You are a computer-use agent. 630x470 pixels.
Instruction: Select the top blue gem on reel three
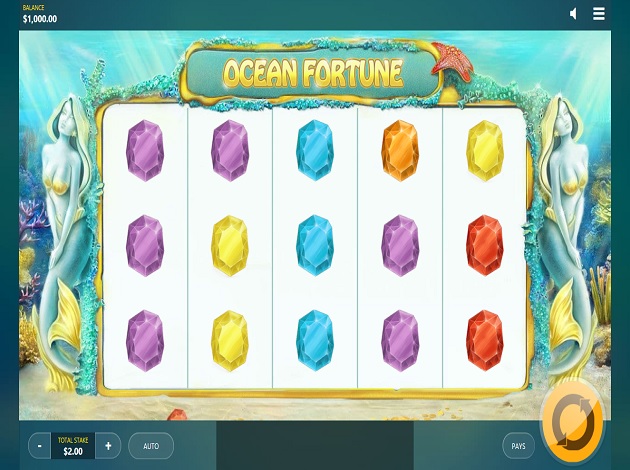[315, 150]
